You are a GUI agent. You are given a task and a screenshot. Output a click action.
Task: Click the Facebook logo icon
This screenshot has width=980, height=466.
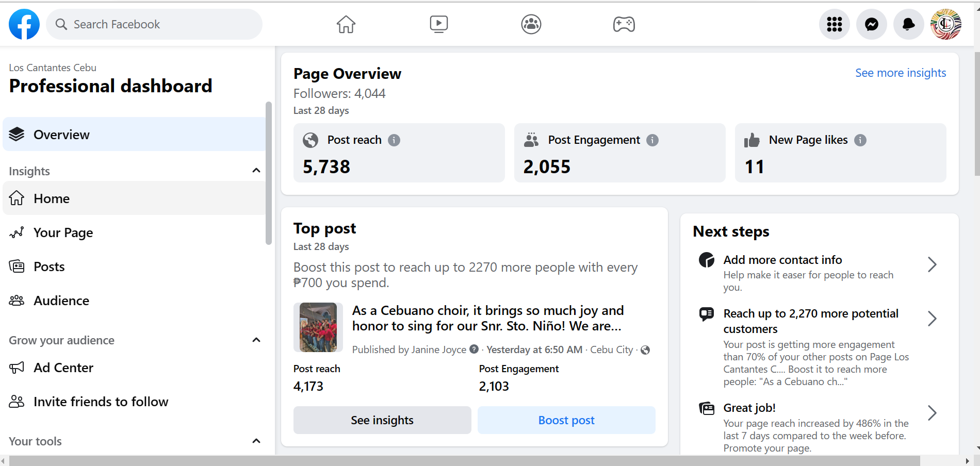tap(24, 24)
